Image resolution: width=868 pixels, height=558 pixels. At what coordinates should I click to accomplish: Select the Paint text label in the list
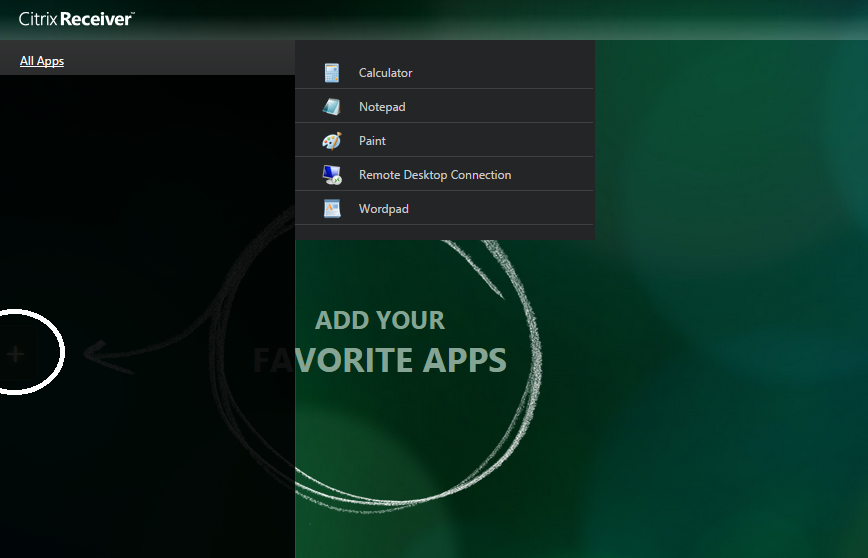[372, 141]
